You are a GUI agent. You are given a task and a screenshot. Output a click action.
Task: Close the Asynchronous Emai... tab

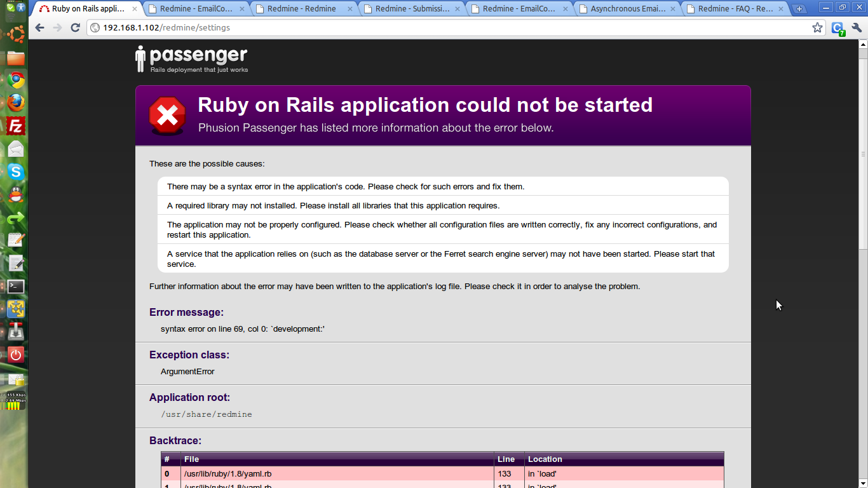click(674, 9)
